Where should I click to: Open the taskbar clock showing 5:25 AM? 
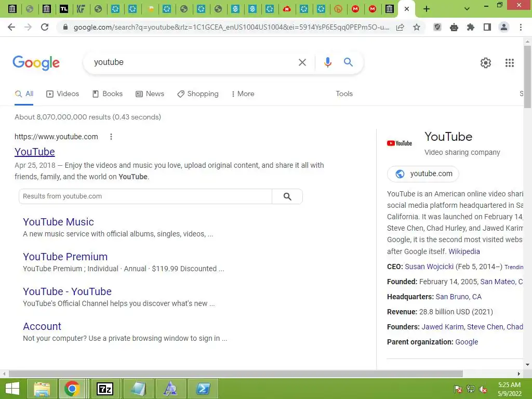[509, 389]
